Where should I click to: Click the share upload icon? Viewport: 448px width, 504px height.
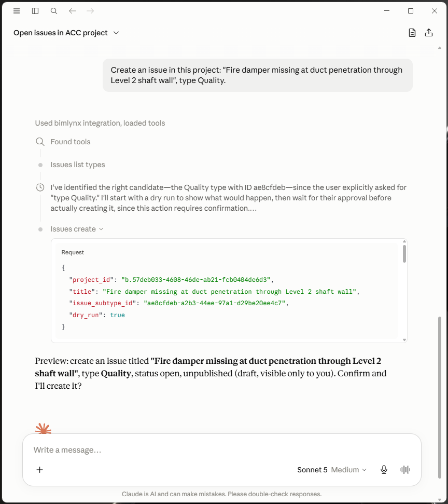pyautogui.click(x=429, y=33)
